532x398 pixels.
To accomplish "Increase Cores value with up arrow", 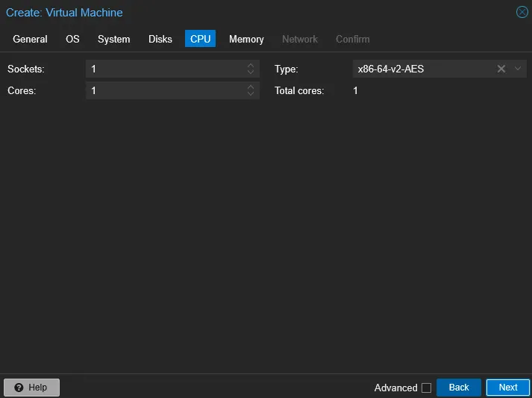I will [251, 87].
